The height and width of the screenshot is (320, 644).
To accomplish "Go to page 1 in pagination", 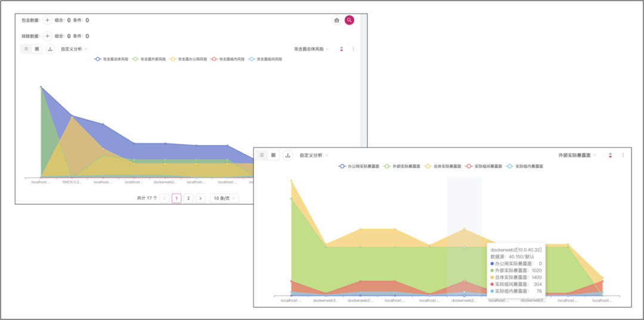I will coord(176,198).
